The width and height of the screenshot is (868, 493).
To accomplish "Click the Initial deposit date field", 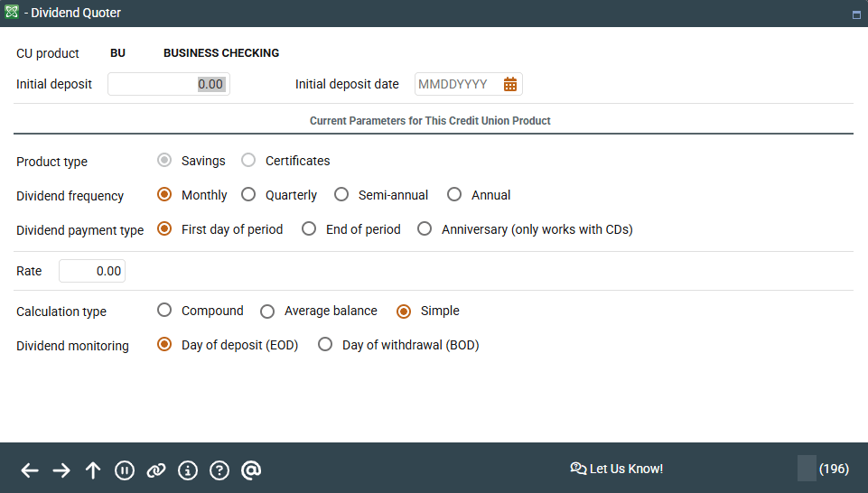I will (x=457, y=84).
